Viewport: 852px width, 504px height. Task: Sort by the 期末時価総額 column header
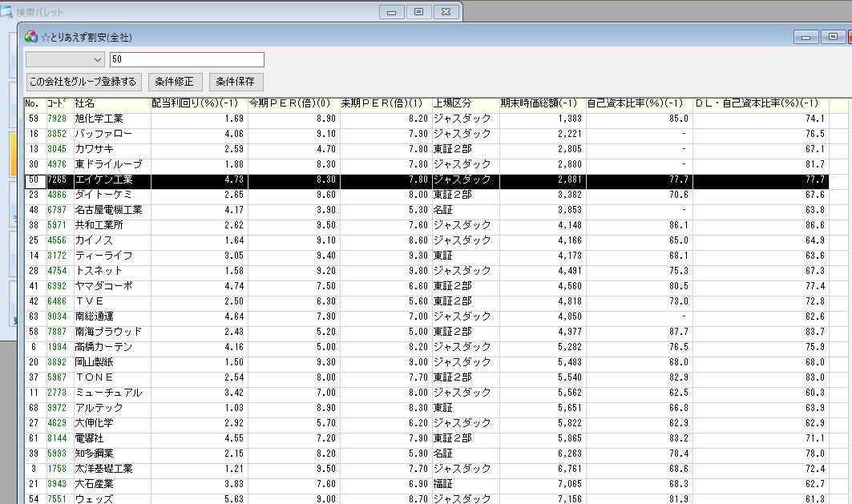[x=540, y=103]
